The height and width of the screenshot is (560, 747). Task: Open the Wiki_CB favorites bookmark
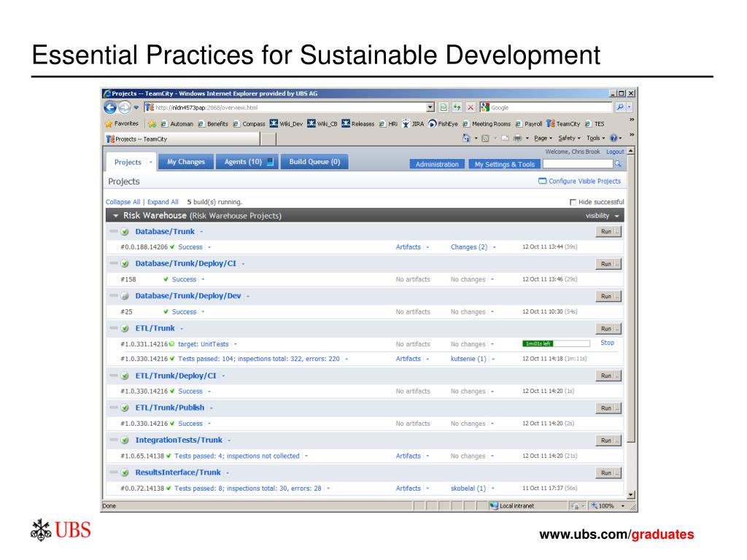322,124
